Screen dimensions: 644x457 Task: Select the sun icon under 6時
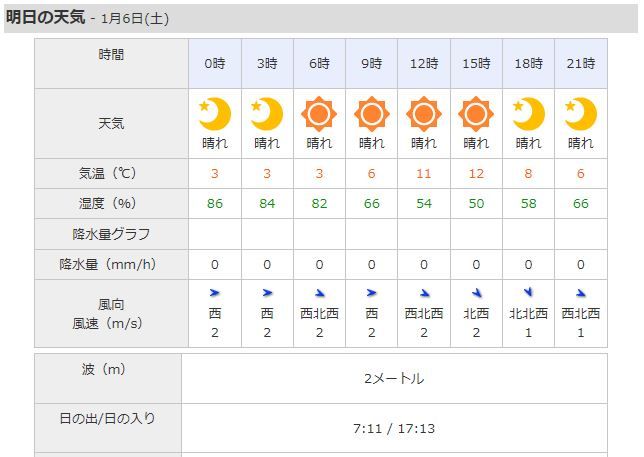click(x=319, y=114)
